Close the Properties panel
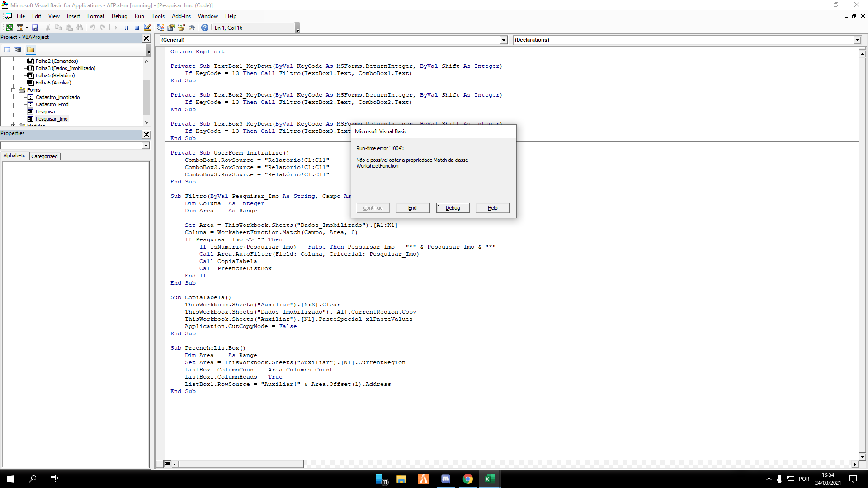The width and height of the screenshot is (868, 488). pyautogui.click(x=146, y=134)
